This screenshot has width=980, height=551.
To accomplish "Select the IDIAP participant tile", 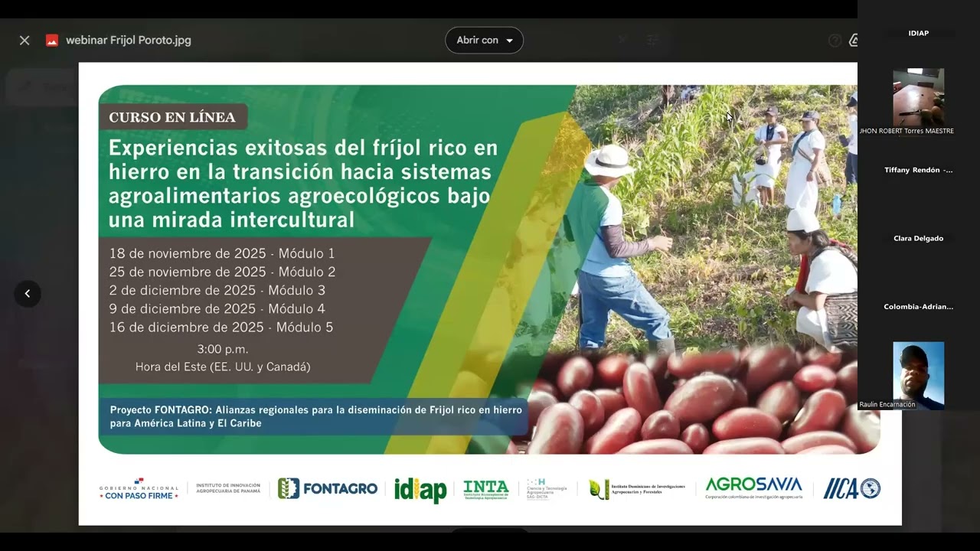I will (918, 34).
